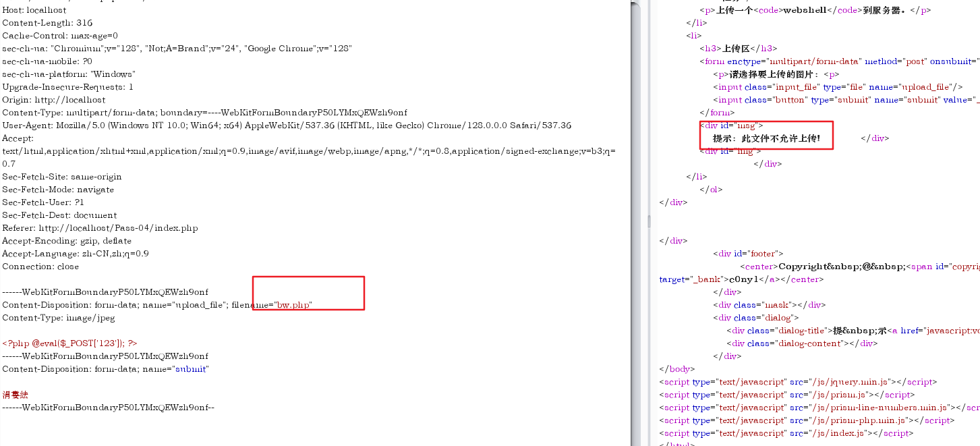980x446 pixels.
Task: Click the request pane vertical scrollbar
Action: coord(635,223)
